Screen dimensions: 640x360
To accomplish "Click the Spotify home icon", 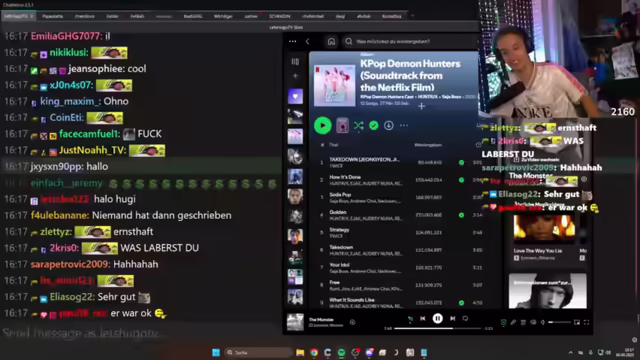I will click(331, 42).
